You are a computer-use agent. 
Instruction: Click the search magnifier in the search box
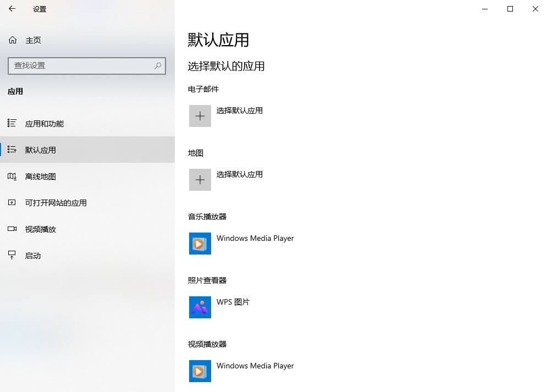click(x=158, y=66)
